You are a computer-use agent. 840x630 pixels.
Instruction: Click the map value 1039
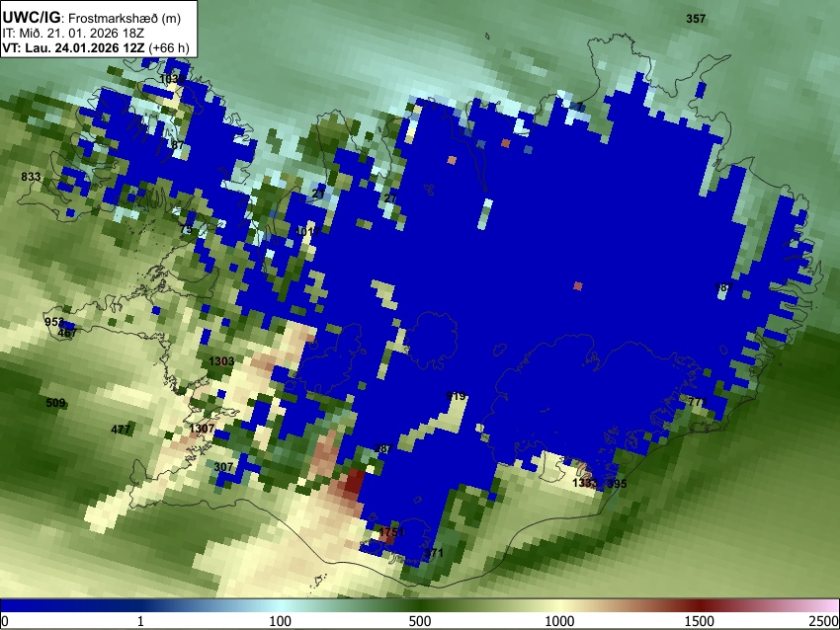tap(172, 79)
